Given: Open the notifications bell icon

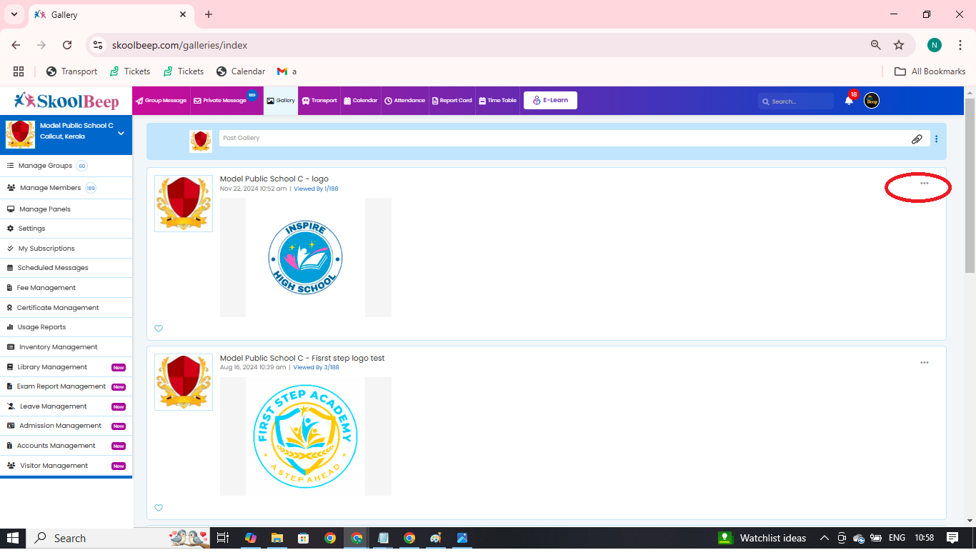Looking at the screenshot, I should pos(849,101).
